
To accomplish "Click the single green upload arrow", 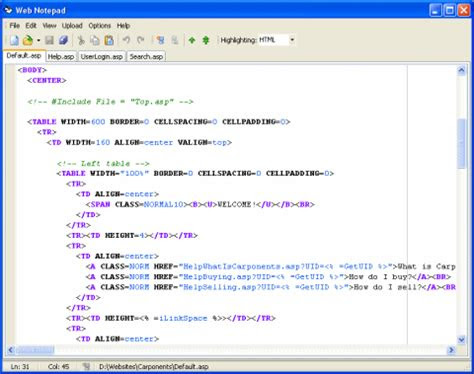I will pos(192,40).
